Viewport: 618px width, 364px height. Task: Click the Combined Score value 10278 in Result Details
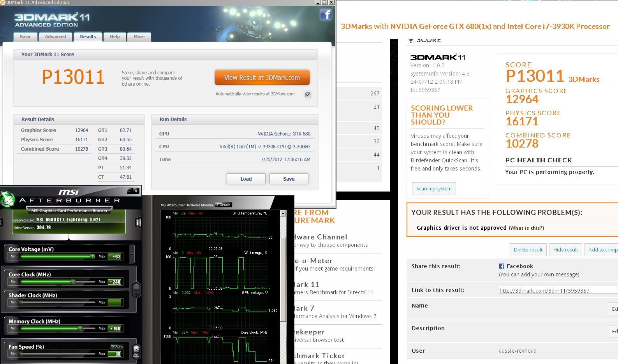pyautogui.click(x=82, y=149)
